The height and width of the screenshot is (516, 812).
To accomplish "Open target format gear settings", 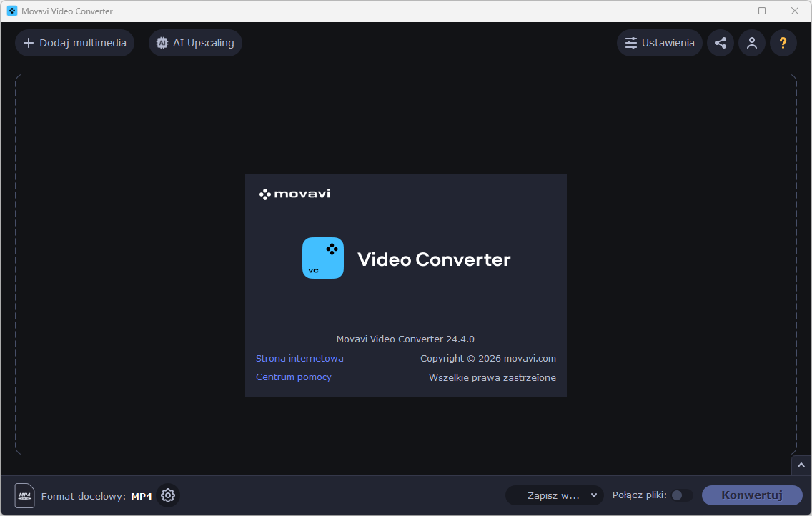I will tap(168, 495).
